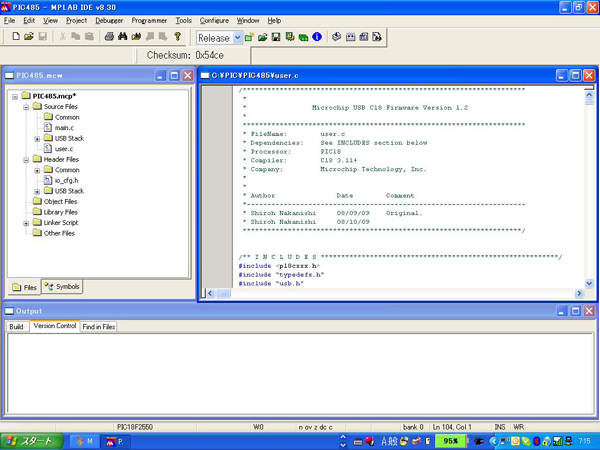
Task: Open the Debugger menu
Action: point(109,21)
